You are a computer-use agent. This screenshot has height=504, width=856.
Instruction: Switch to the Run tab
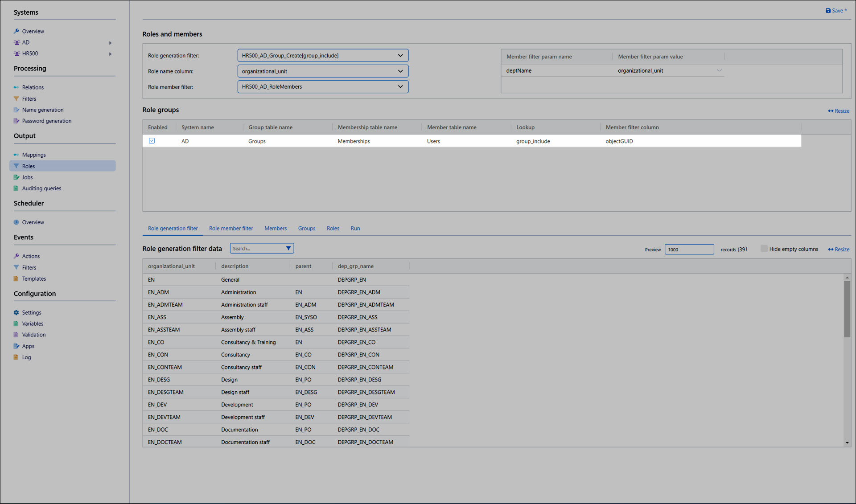click(x=355, y=228)
